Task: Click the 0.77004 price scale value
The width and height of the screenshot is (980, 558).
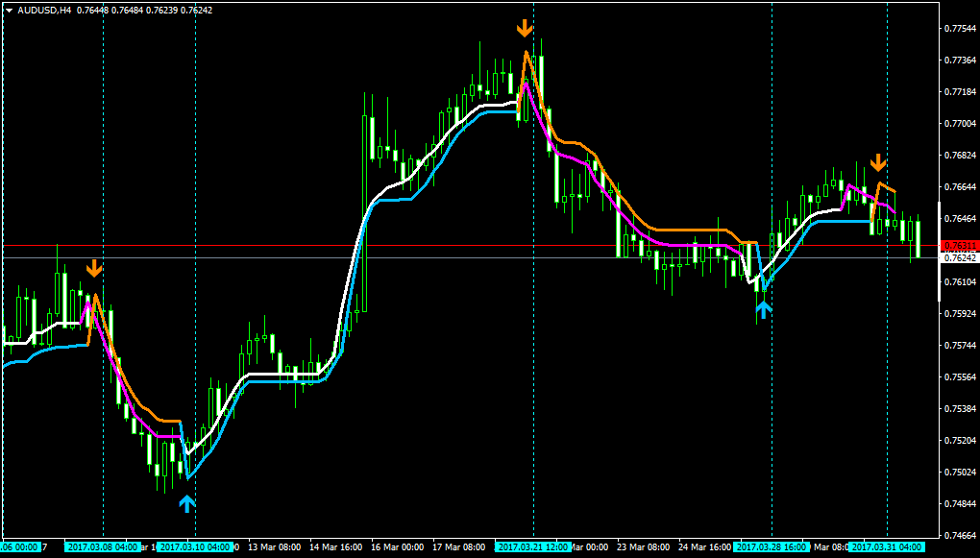Action: 960,124
